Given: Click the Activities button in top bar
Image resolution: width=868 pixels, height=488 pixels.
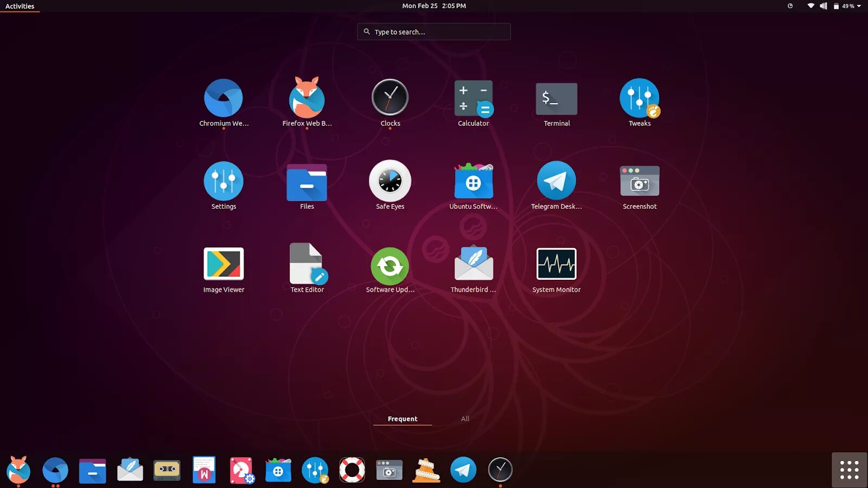Looking at the screenshot, I should pyautogui.click(x=20, y=6).
